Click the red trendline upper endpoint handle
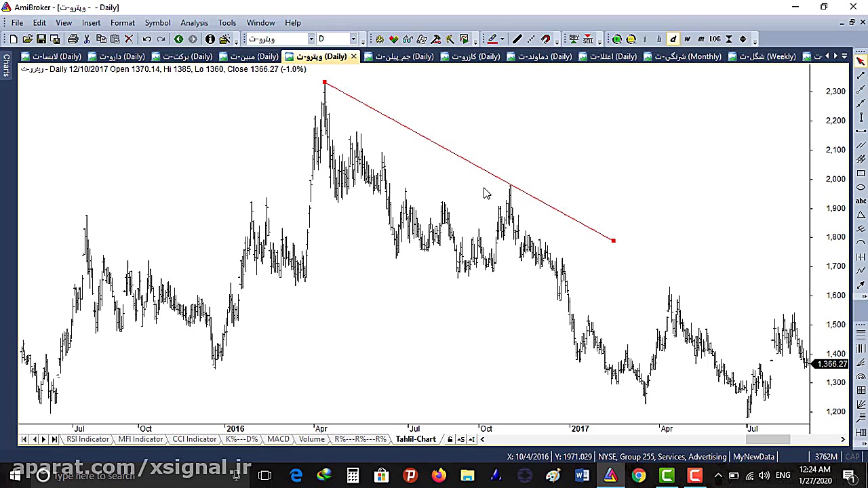 tap(325, 83)
